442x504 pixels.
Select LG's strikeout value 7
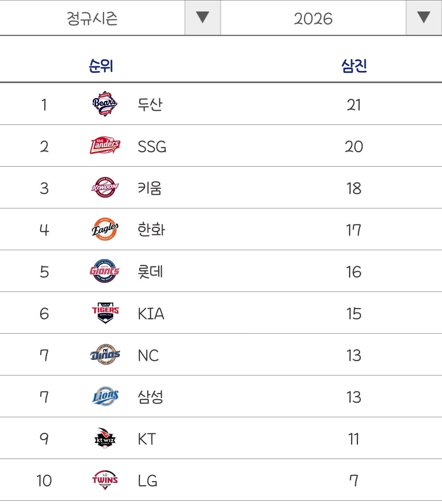click(x=354, y=480)
